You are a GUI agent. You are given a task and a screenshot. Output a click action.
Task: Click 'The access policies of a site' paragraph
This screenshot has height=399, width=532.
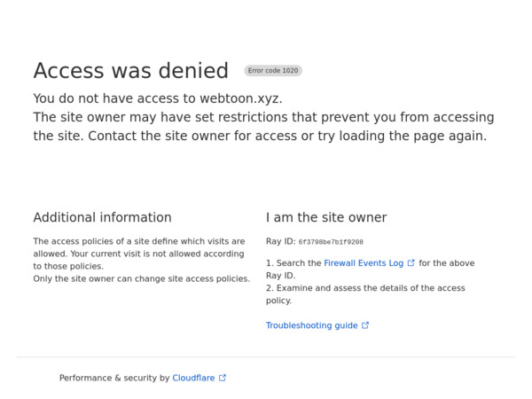pos(139,254)
